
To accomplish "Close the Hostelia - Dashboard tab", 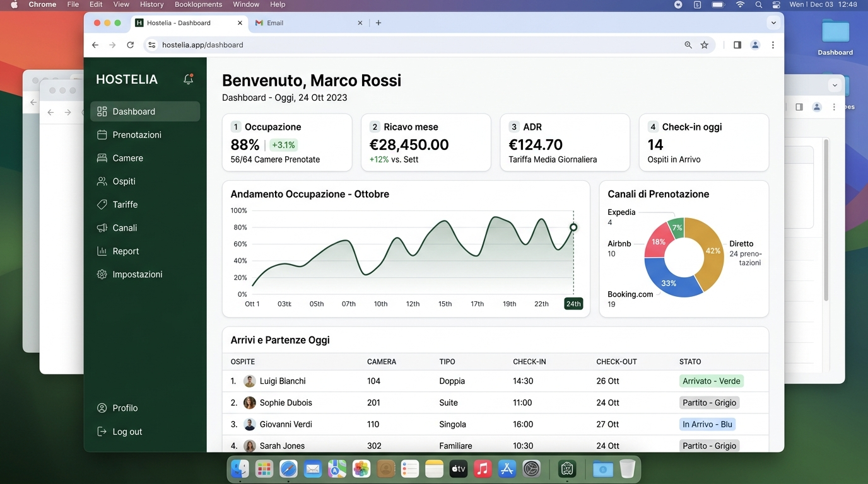I will (x=240, y=23).
